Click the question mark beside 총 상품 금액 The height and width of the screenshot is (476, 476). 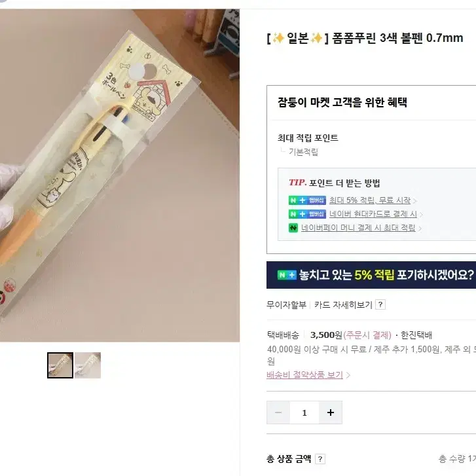[320, 459]
